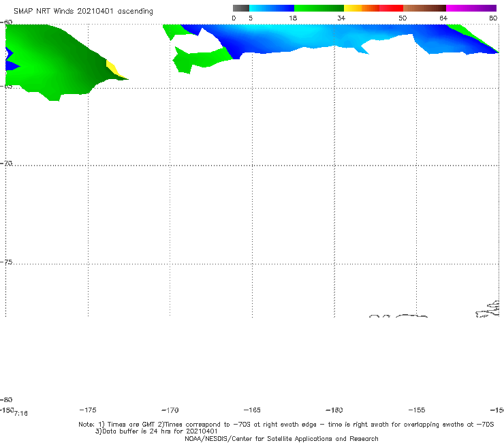Click the yellow high-wind patch on the map
The height and width of the screenshot is (443, 504).
click(x=113, y=69)
